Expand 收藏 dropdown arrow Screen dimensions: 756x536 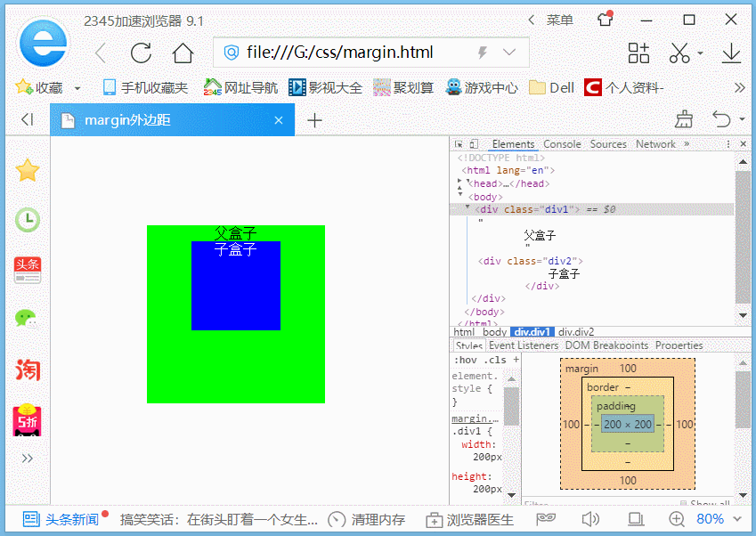tap(77, 89)
